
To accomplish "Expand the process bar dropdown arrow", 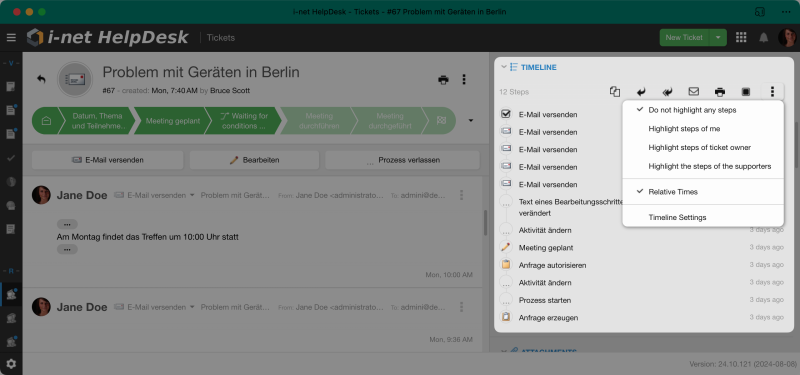I will (470, 121).
